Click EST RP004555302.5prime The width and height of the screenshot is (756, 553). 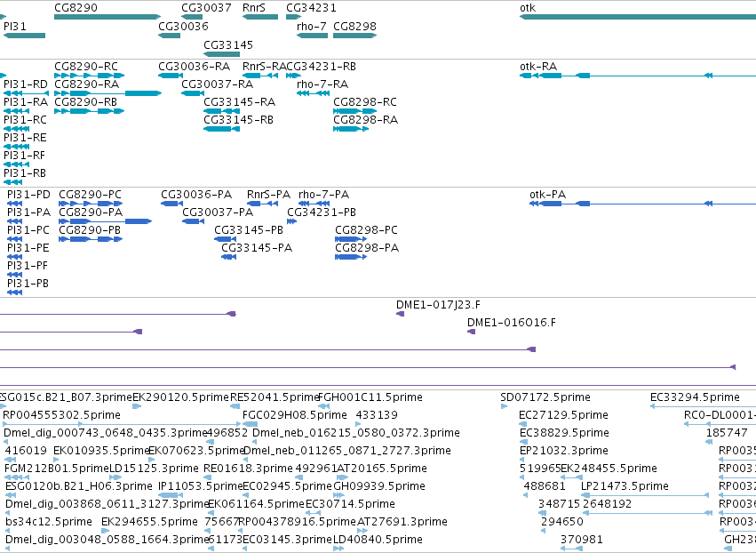pyautogui.click(x=61, y=415)
